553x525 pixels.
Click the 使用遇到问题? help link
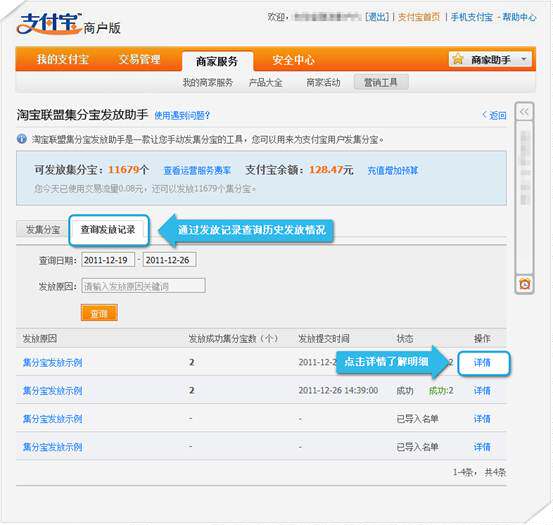[182, 115]
